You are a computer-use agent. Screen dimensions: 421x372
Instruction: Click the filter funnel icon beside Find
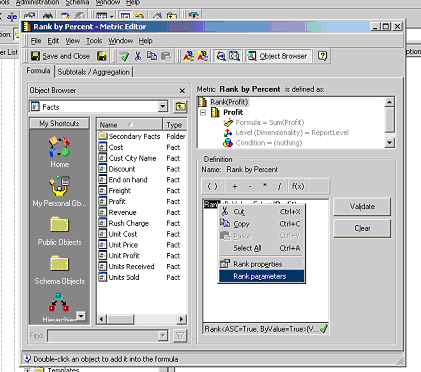coord(180,336)
